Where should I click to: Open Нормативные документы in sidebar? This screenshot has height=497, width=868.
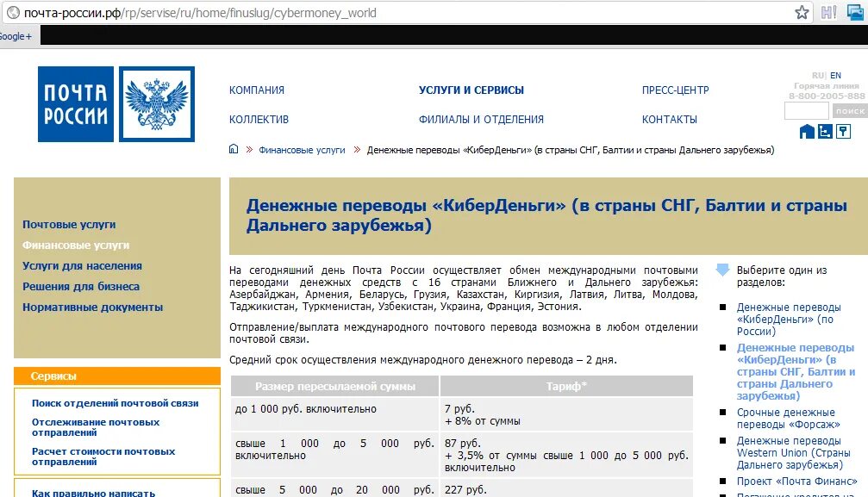click(x=92, y=308)
